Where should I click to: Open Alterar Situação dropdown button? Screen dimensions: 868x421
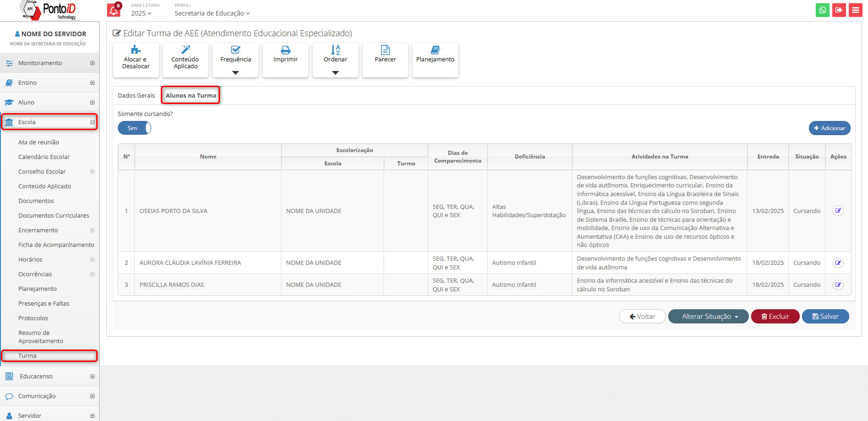pyautogui.click(x=709, y=317)
